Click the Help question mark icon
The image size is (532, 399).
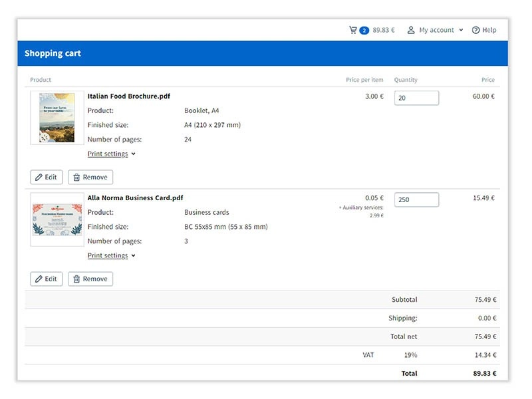click(x=475, y=30)
